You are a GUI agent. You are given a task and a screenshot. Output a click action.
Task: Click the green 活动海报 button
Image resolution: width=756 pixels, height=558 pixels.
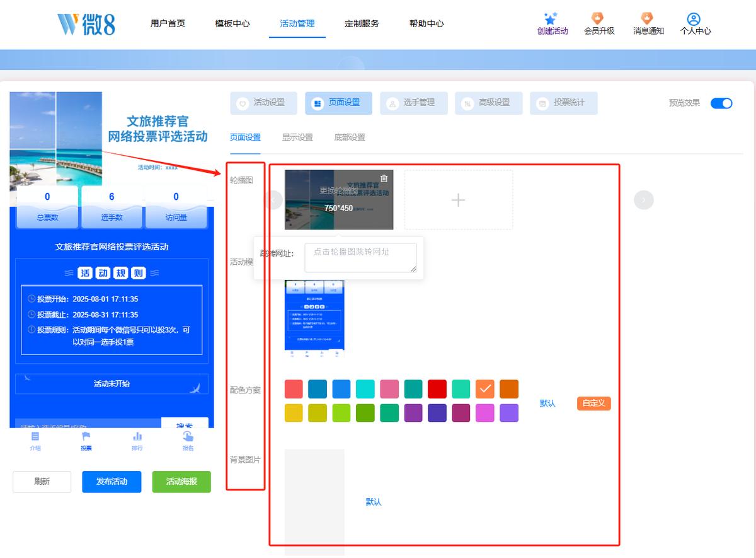point(181,482)
